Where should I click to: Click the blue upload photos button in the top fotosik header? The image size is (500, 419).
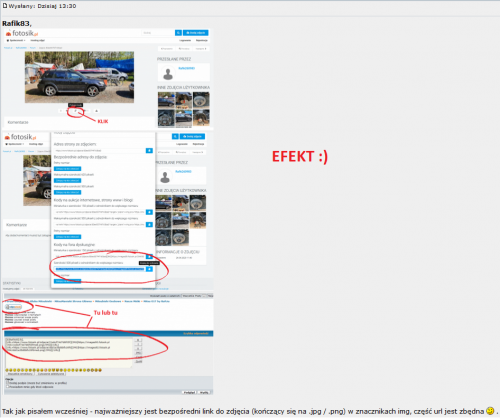(196, 33)
